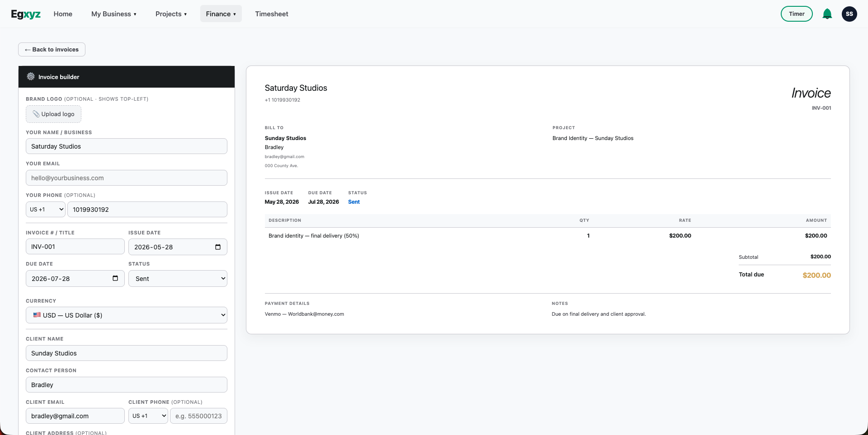Edit the client email field
This screenshot has height=435, width=868.
[75, 416]
